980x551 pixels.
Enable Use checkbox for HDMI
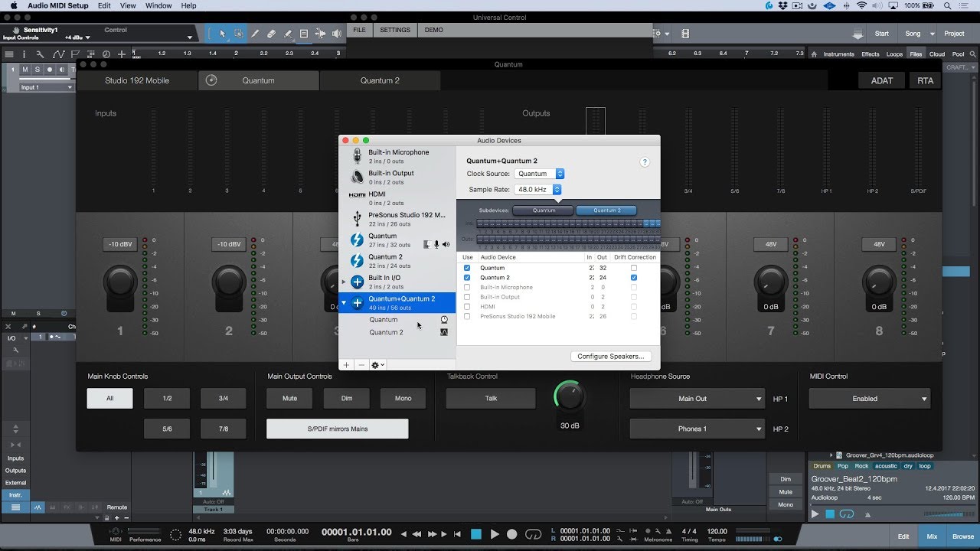[x=467, y=307]
